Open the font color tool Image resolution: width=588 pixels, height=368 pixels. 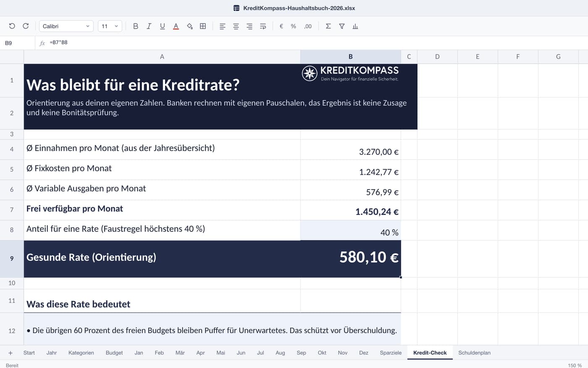click(x=176, y=26)
